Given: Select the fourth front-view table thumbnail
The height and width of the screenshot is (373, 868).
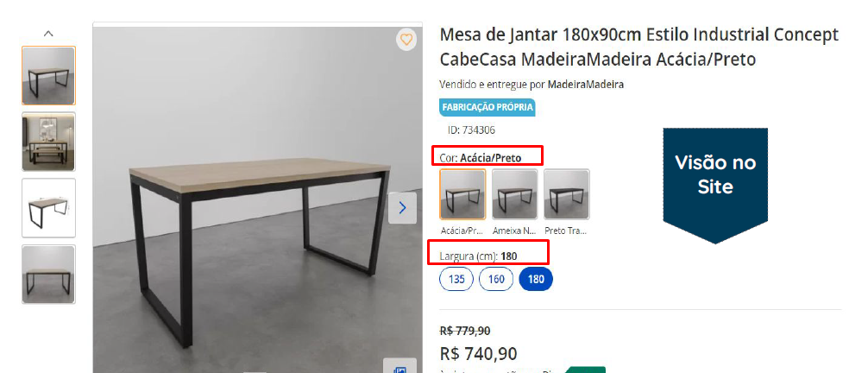Looking at the screenshot, I should (48, 275).
